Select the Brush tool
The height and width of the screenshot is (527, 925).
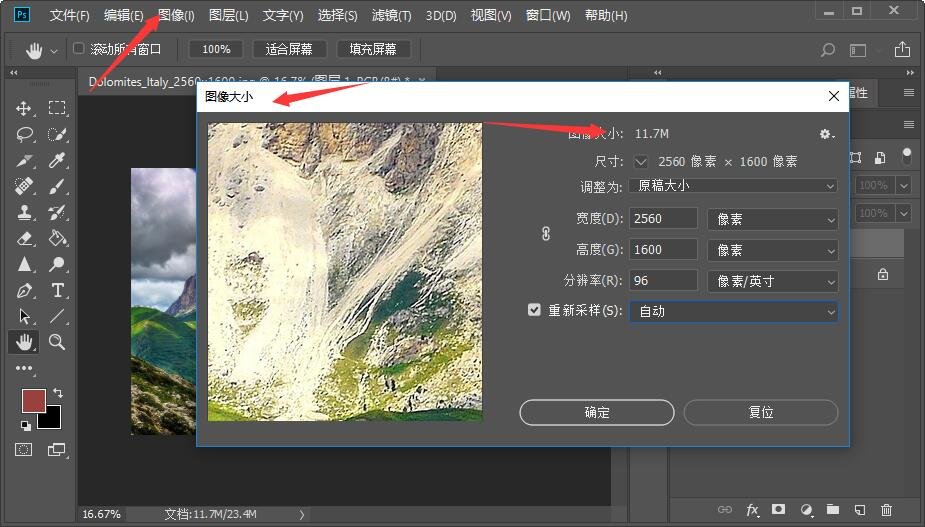tap(57, 186)
